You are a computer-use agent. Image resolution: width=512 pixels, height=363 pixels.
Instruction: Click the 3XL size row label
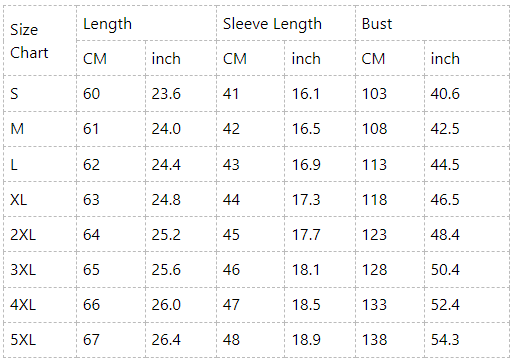(x=40, y=269)
